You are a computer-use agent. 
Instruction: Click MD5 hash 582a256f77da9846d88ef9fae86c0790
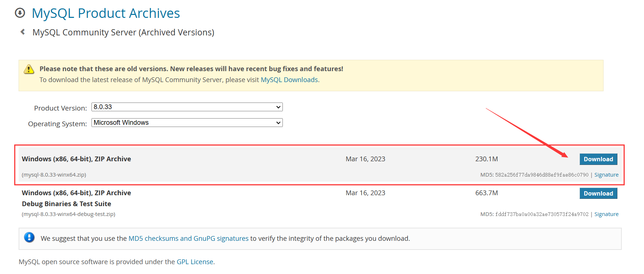coord(542,175)
